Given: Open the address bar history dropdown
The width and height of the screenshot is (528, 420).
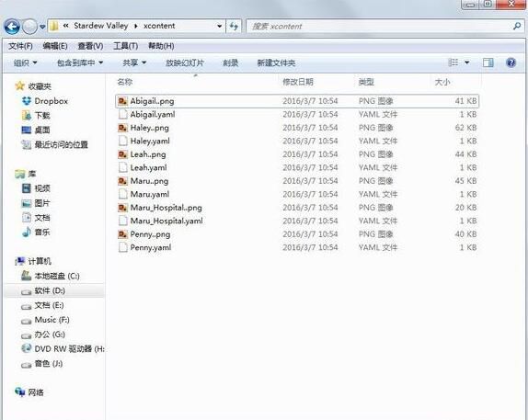Looking at the screenshot, I should click(x=220, y=26).
